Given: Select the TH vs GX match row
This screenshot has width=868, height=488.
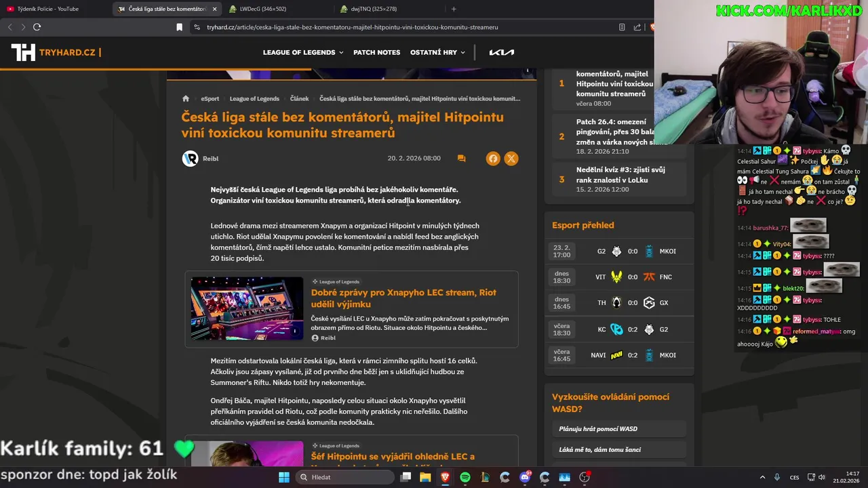Looking at the screenshot, I should pos(619,303).
